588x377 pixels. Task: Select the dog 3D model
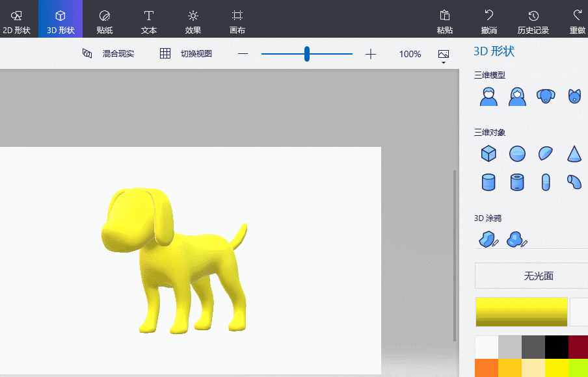545,96
